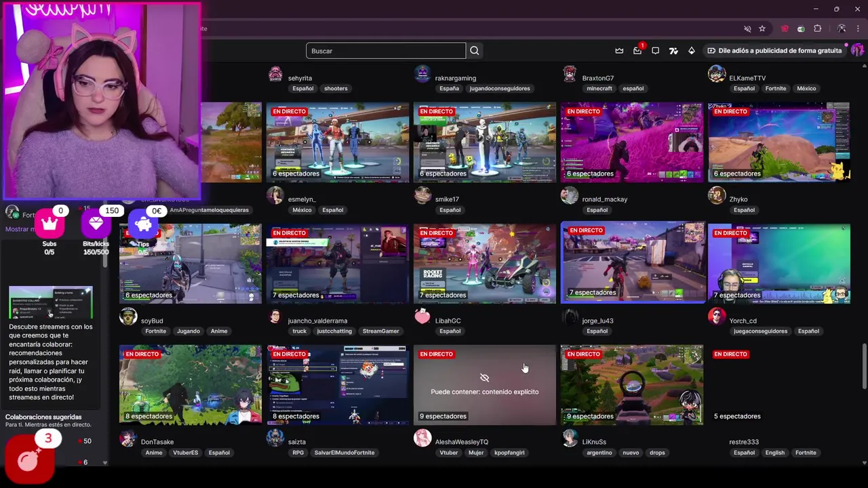
Task: Open ELKameTTV channel avatar
Action: pos(717,74)
